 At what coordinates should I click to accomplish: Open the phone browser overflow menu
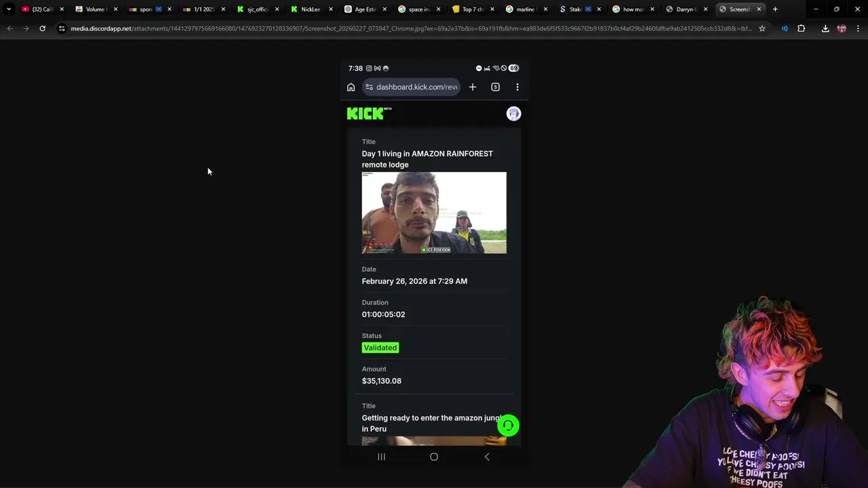coord(517,87)
